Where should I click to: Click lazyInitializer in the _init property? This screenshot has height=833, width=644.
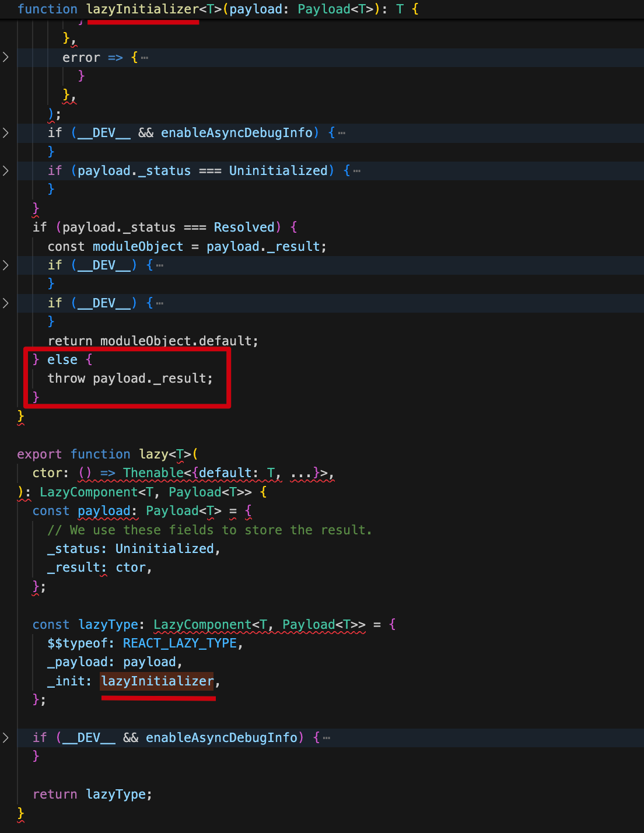[157, 681]
